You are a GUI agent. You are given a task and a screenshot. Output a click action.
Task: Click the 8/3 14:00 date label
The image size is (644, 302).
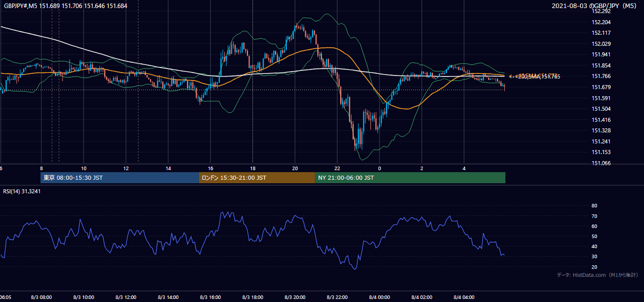(168, 297)
